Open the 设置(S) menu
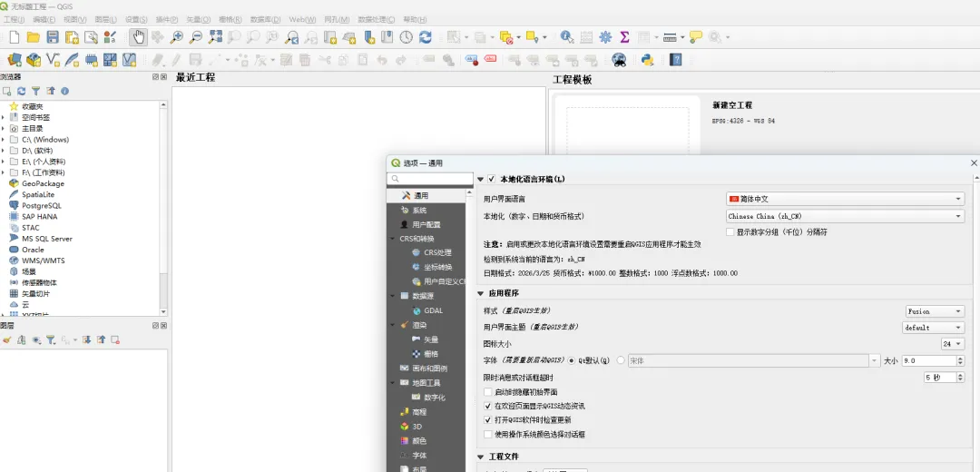Image resolution: width=980 pixels, height=472 pixels. point(136,19)
